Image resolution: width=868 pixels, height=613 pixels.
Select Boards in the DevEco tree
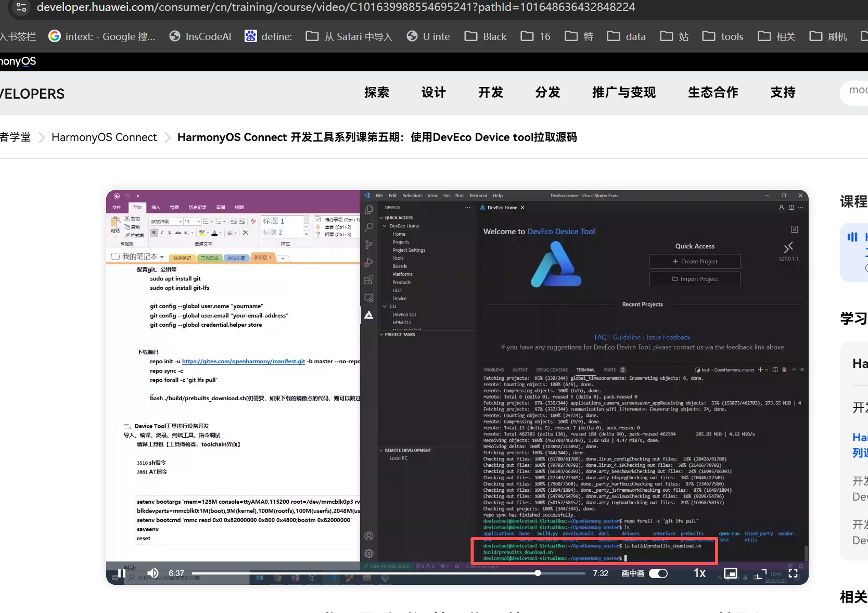[x=400, y=266]
